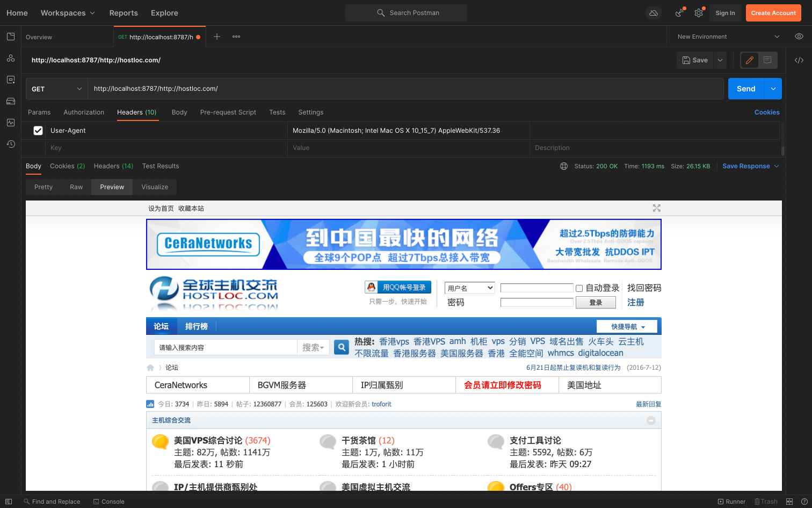Open response Cookies (2) tab
Viewport: 812px width, 508px height.
coord(68,166)
